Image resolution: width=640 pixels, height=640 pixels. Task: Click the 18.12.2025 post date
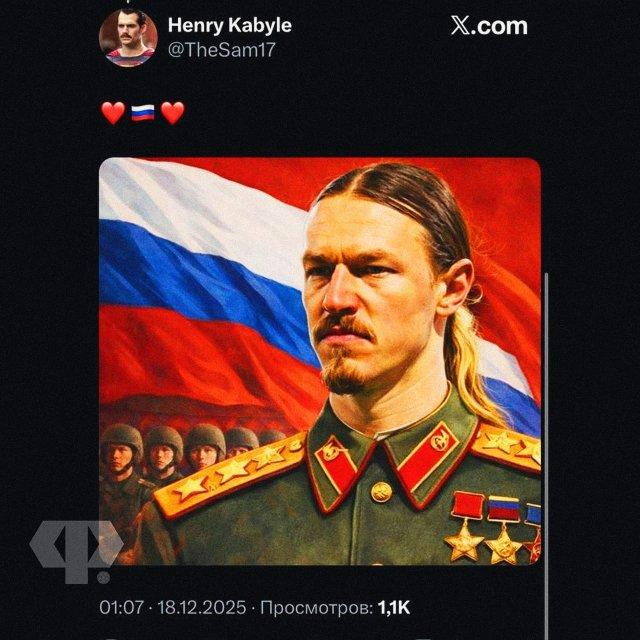(x=202, y=607)
